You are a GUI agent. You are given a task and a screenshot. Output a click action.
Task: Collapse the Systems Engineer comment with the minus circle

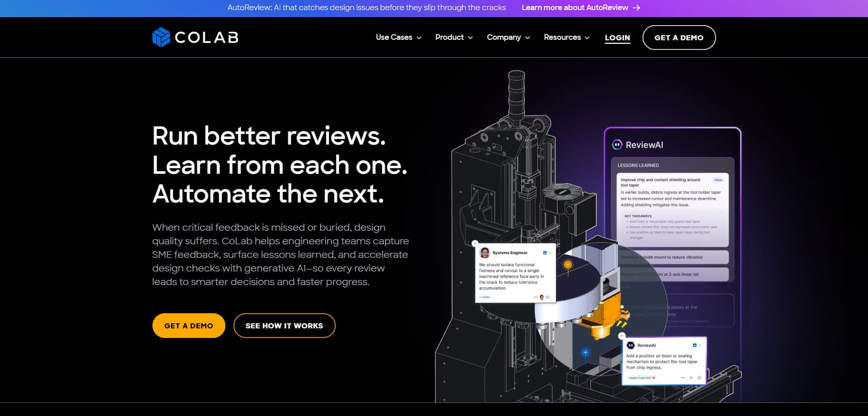pos(475,243)
